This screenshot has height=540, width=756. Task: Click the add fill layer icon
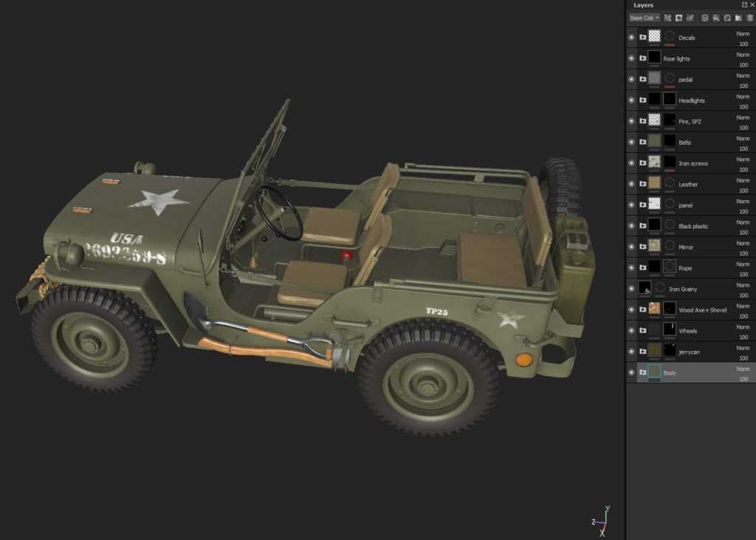coord(716,18)
